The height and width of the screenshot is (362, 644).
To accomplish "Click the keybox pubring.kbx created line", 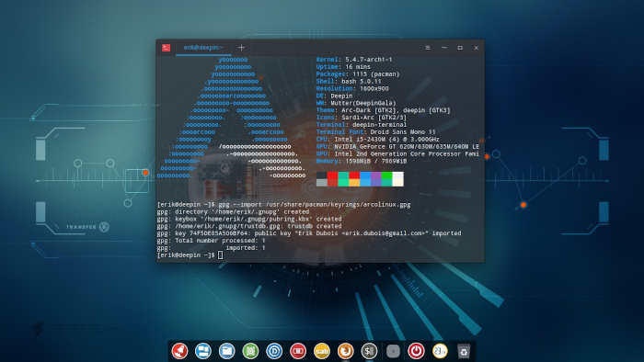I will 249,219.
